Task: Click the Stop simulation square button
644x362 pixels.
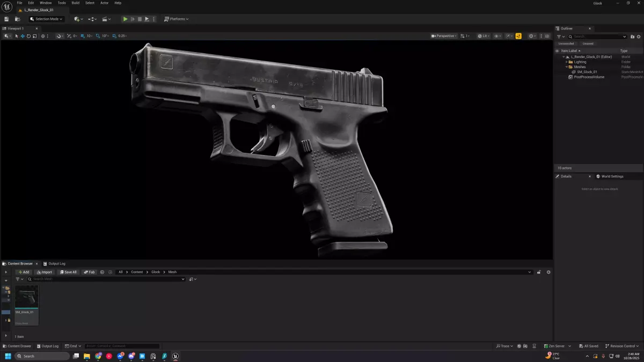Action: pos(140,19)
